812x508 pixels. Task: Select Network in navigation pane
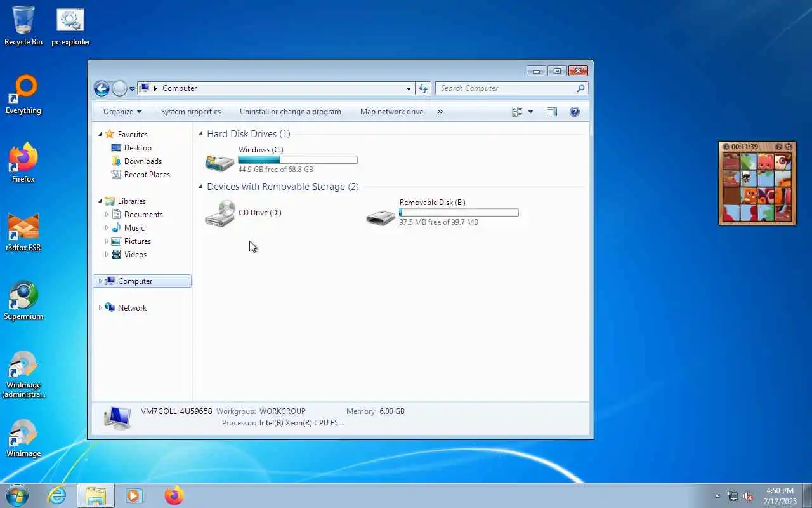tap(132, 308)
